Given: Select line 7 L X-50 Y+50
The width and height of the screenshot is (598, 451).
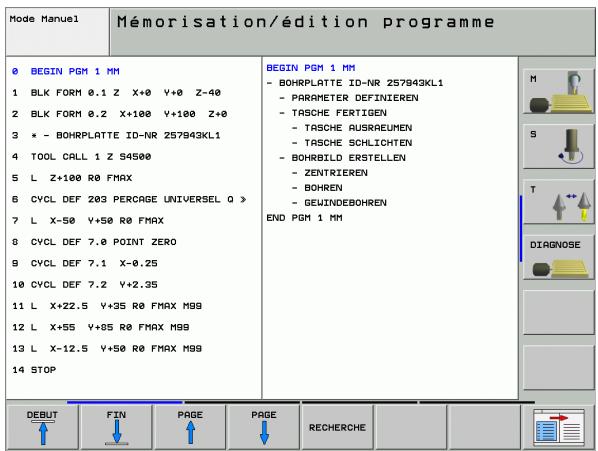Looking at the screenshot, I should click(88, 221).
